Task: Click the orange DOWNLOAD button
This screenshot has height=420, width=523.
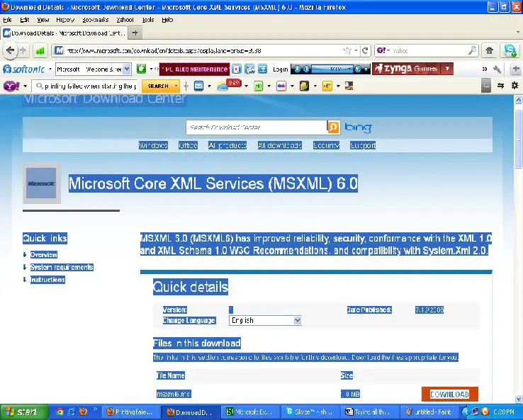Action: [449, 395]
